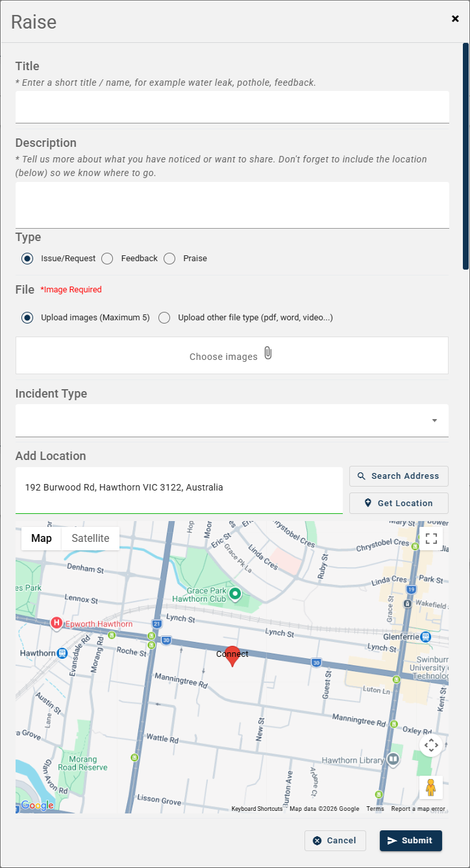Switch the map to Satellite view

pos(90,539)
